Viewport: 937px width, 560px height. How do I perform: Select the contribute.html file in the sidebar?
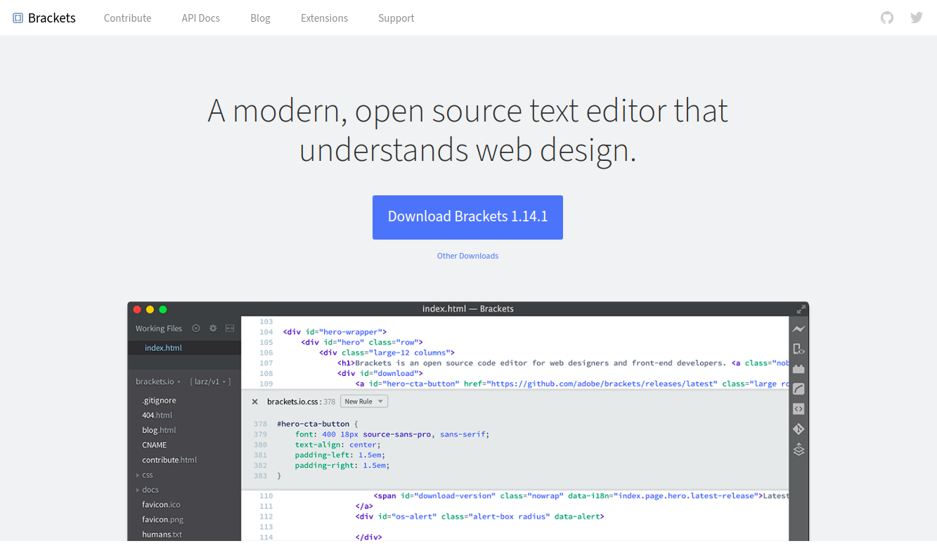click(x=169, y=460)
